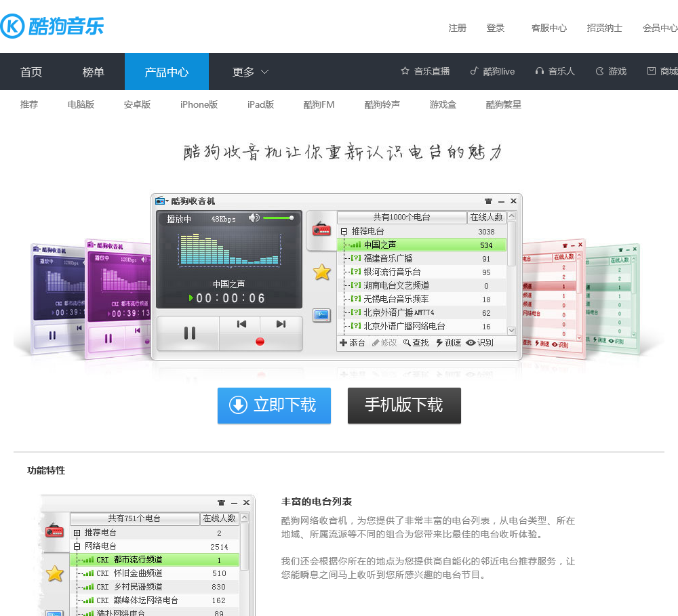
Task: Adjust the green volume slider
Action: [278, 218]
